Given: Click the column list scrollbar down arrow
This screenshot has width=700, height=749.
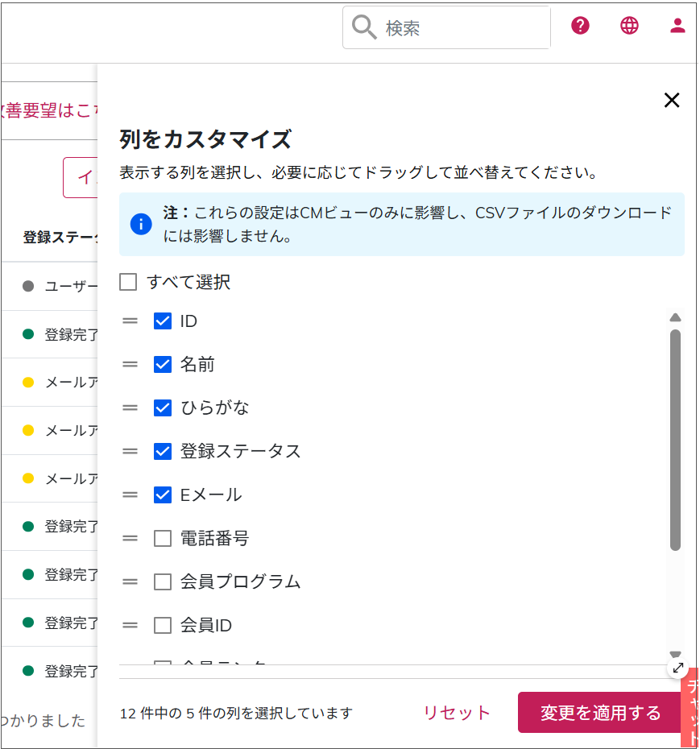Looking at the screenshot, I should tap(675, 654).
